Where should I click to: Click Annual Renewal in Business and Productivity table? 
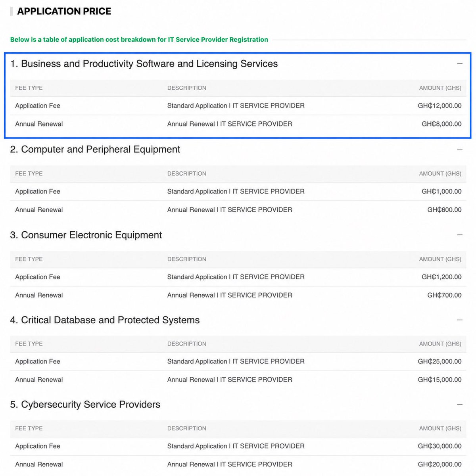[x=39, y=124]
